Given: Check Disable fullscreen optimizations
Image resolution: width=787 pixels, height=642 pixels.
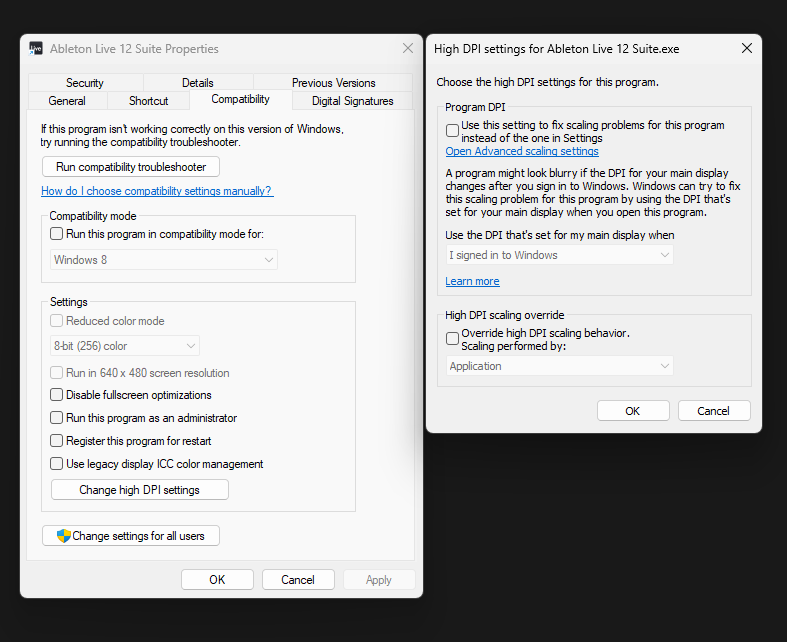Looking at the screenshot, I should pyautogui.click(x=57, y=395).
